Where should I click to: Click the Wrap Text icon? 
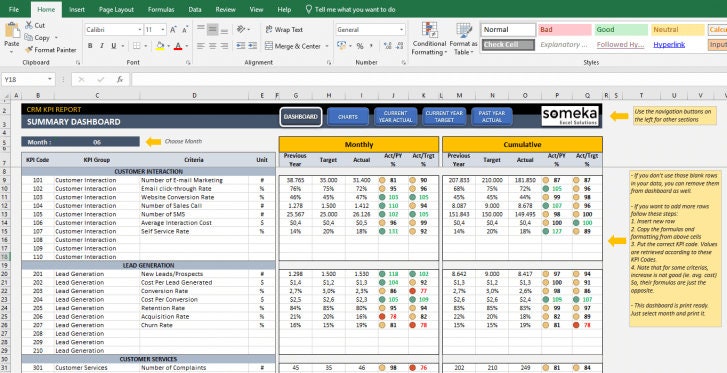point(269,29)
